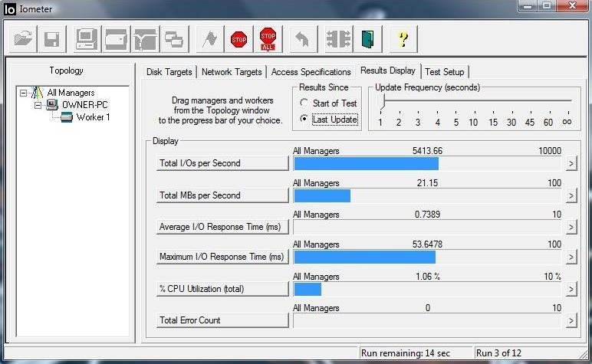592x364 pixels.
Task: Select Worker 1 label in topology tree
Action: (x=93, y=117)
